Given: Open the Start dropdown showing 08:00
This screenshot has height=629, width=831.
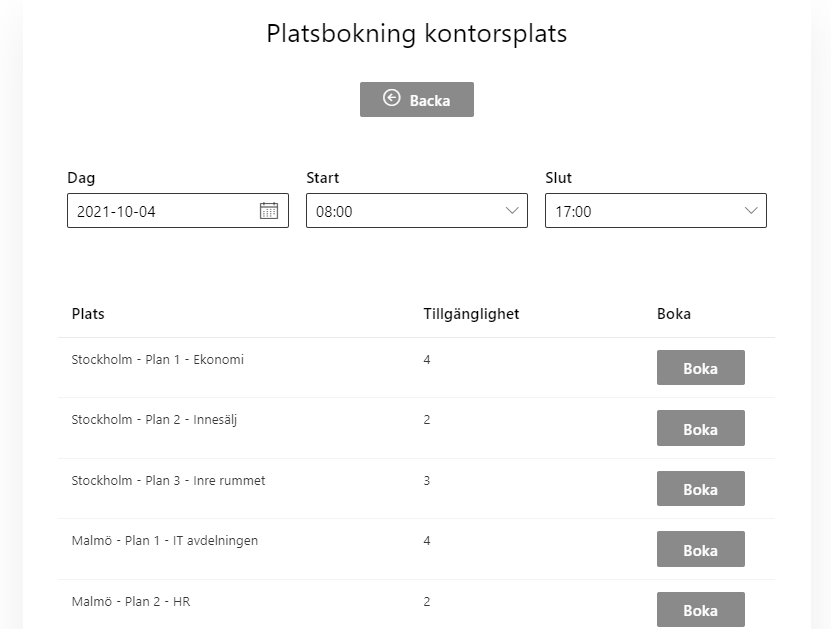Looking at the screenshot, I should pyautogui.click(x=417, y=210).
